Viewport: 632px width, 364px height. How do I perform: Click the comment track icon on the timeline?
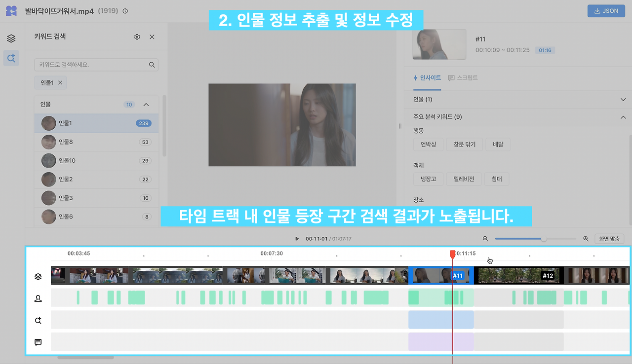(x=38, y=342)
